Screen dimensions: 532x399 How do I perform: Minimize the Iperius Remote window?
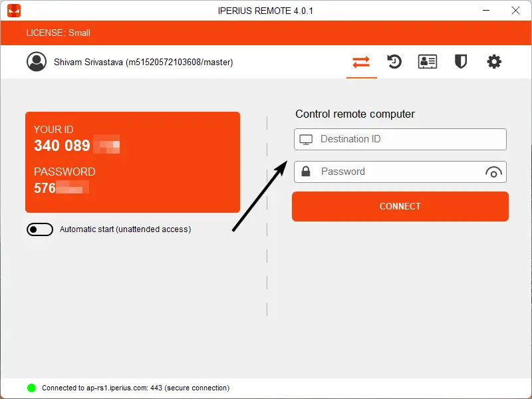486,11
